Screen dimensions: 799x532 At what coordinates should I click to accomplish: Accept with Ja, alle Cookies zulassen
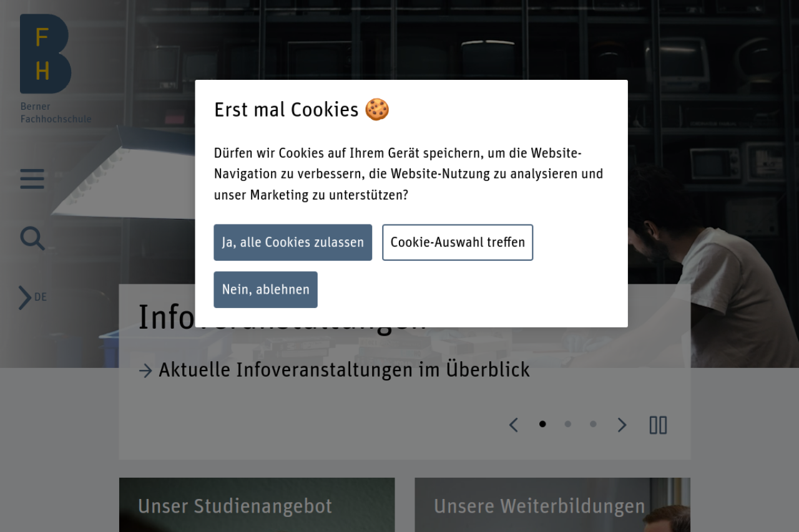coord(293,243)
